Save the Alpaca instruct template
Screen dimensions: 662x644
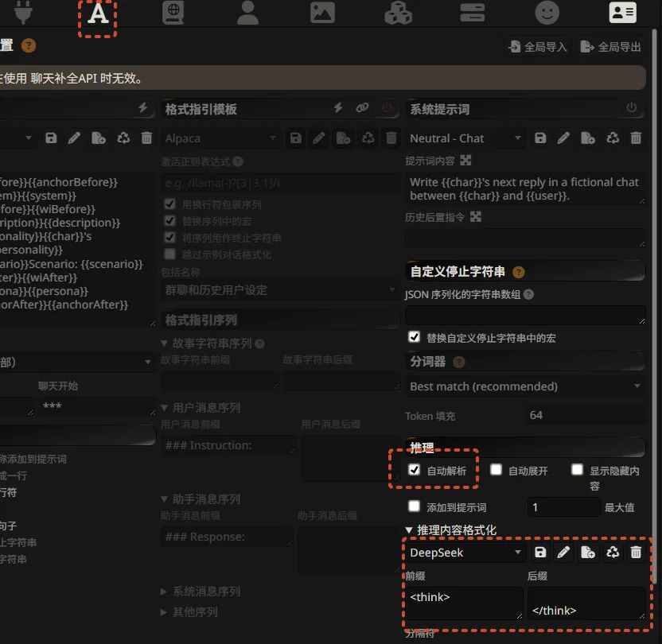[295, 138]
